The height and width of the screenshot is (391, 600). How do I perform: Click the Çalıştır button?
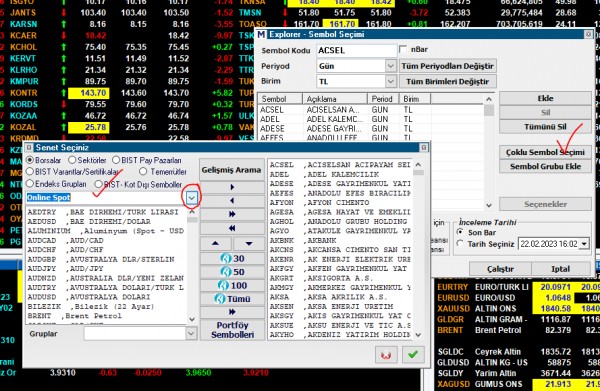click(500, 269)
